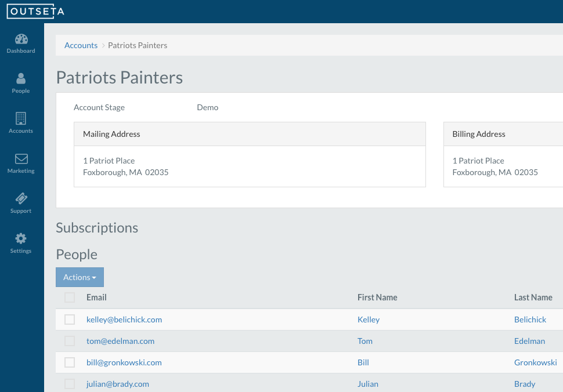The width and height of the screenshot is (563, 392).
Task: Tick the checkbox for bill@gronkowski.com
Action: (x=70, y=362)
